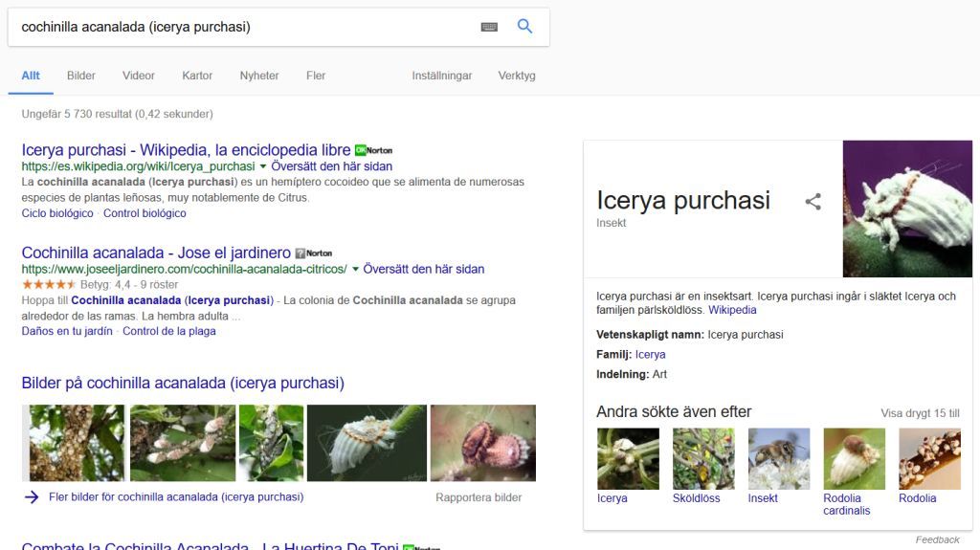The height and width of the screenshot is (550, 980).
Task: Click Andra sökte även efter heading
Action: click(674, 412)
